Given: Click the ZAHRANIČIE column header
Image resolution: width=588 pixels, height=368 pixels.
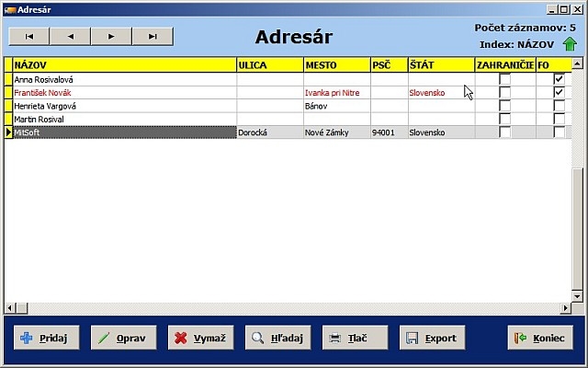Looking at the screenshot, I should coord(505,65).
